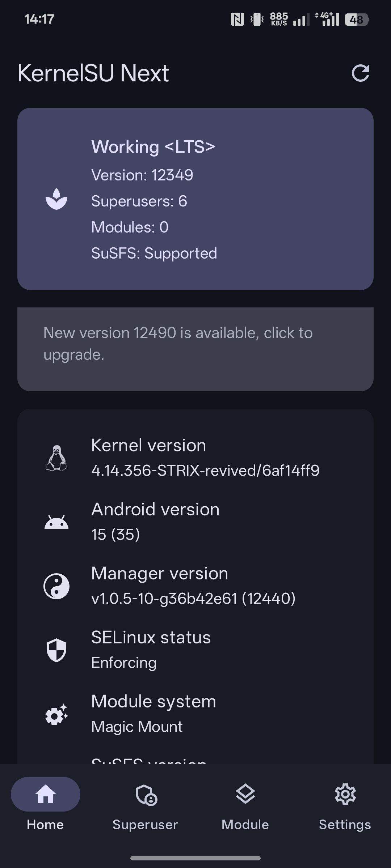
Task: Tap the refresh icon beside KernelSU Next
Action: click(361, 73)
